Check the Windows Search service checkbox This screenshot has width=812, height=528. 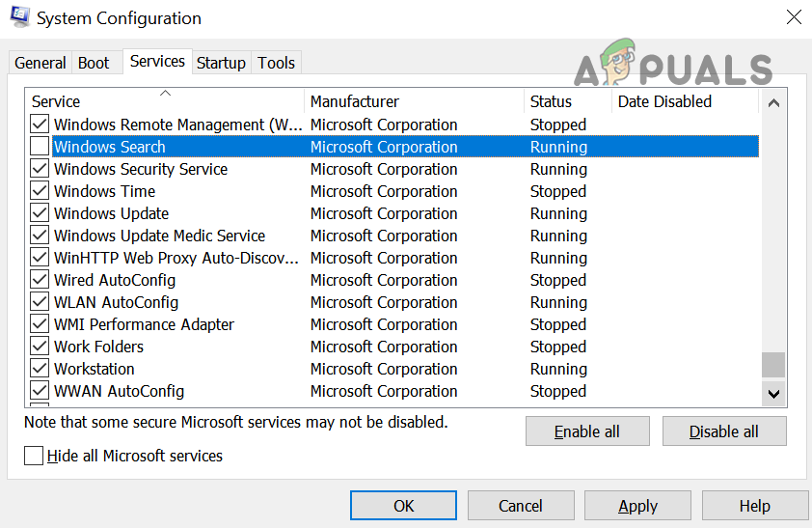point(40,147)
